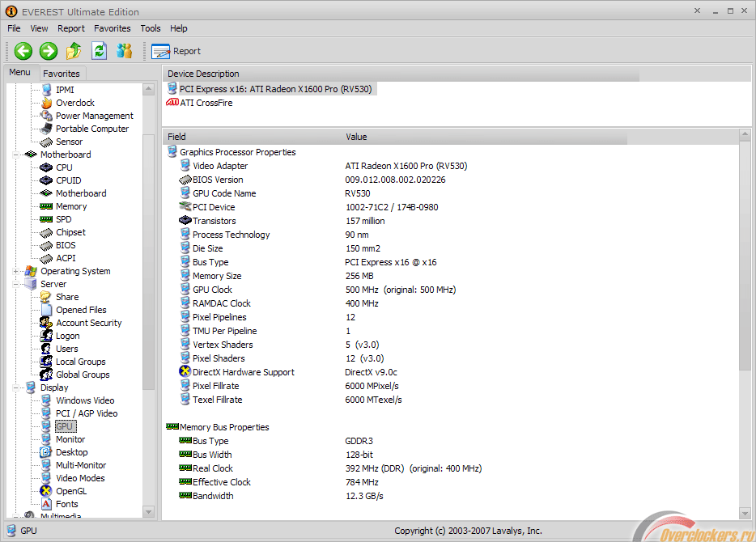Select the Memory module icon item

tap(46, 206)
